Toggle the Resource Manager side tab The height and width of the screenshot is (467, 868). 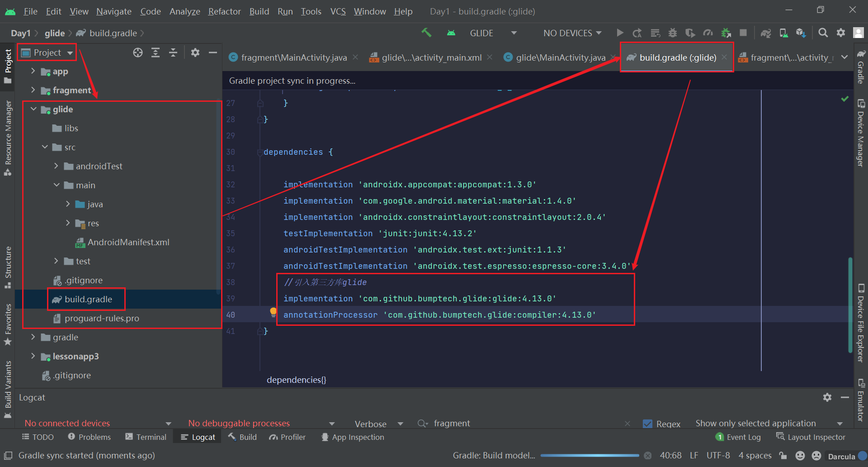[x=8, y=138]
